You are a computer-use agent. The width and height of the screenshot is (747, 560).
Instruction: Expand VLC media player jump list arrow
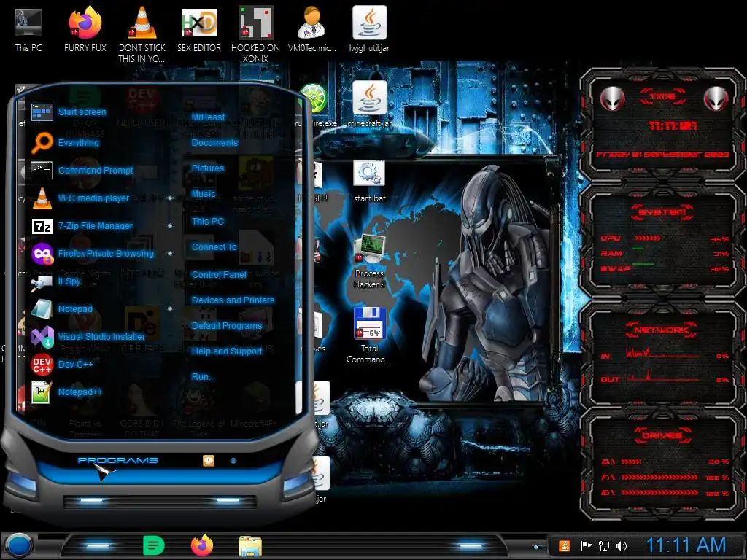[x=170, y=198]
